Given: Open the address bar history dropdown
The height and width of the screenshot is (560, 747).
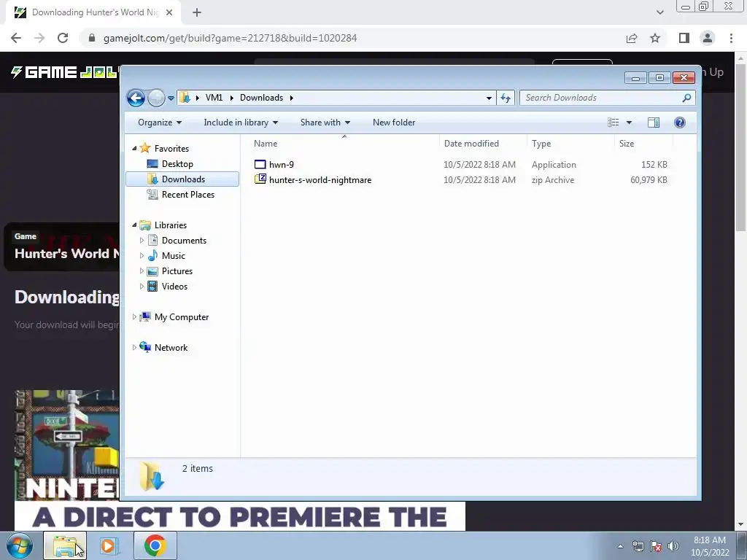Looking at the screenshot, I should pos(489,98).
